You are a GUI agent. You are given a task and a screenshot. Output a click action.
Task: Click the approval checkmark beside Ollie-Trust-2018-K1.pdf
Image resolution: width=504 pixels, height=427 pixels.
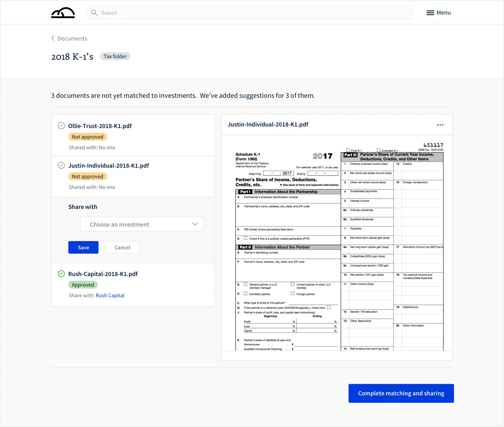pos(61,125)
